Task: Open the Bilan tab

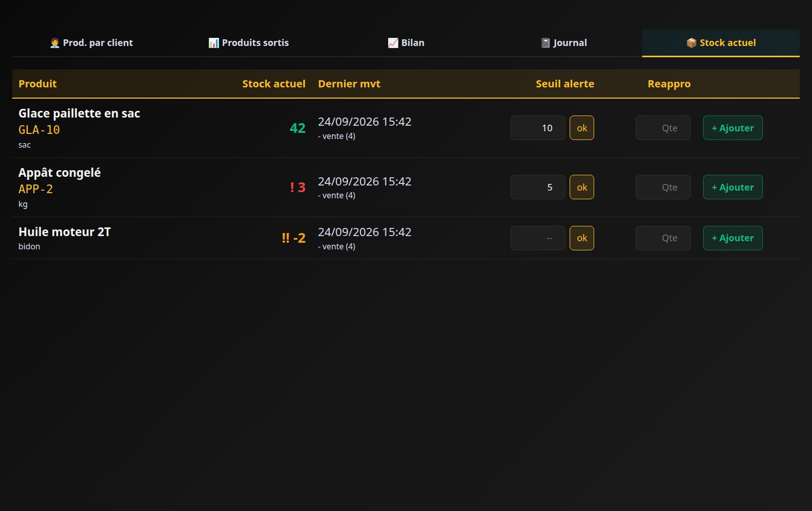Action: pos(406,43)
